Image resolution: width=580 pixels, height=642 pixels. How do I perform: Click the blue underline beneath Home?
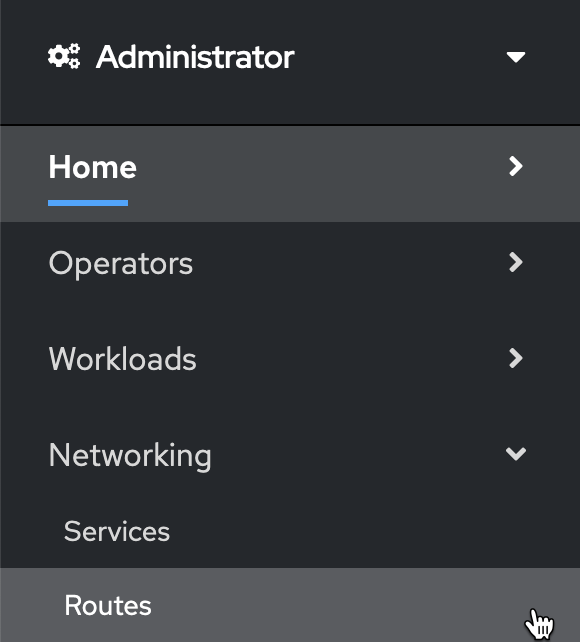pos(88,203)
